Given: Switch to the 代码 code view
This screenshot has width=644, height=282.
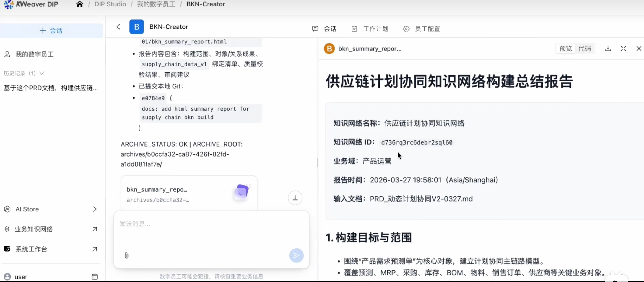Looking at the screenshot, I should 585,48.
